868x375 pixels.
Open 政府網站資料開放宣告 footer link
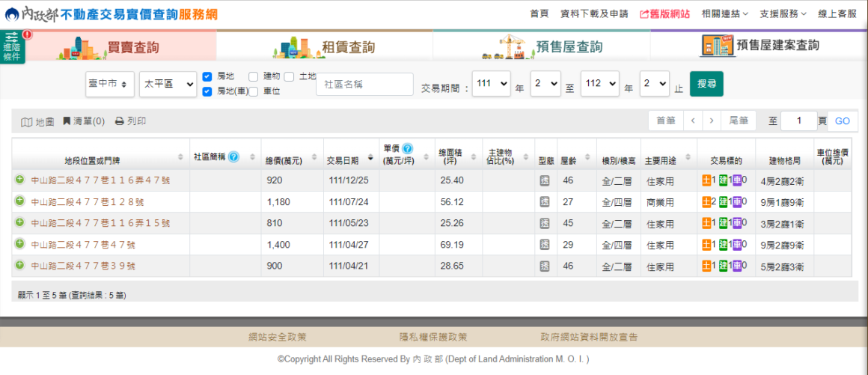pos(589,337)
